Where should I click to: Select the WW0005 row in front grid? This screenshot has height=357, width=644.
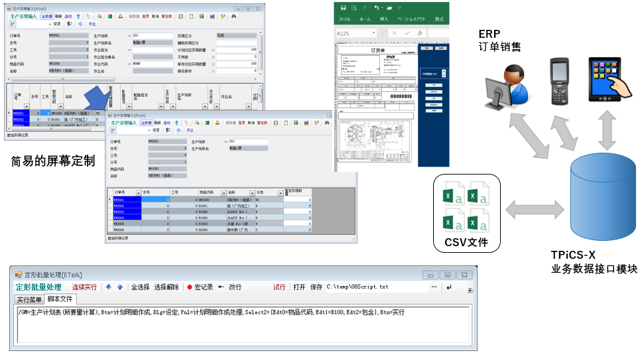210,224
